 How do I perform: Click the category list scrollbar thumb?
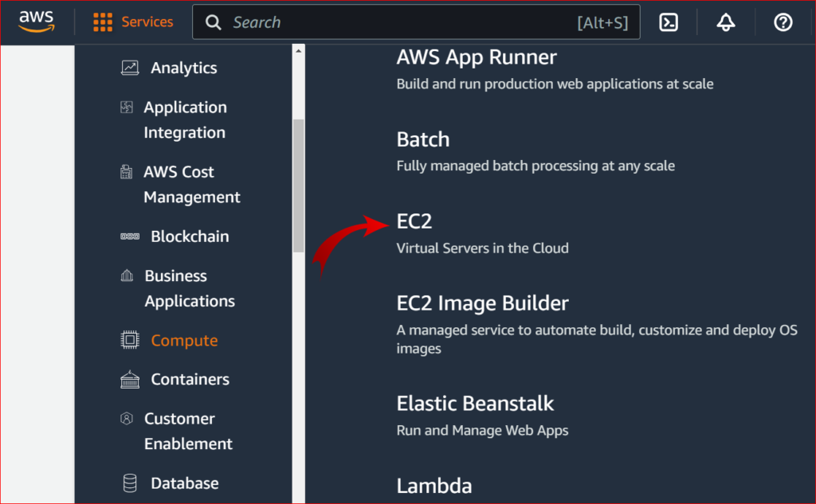(298, 186)
